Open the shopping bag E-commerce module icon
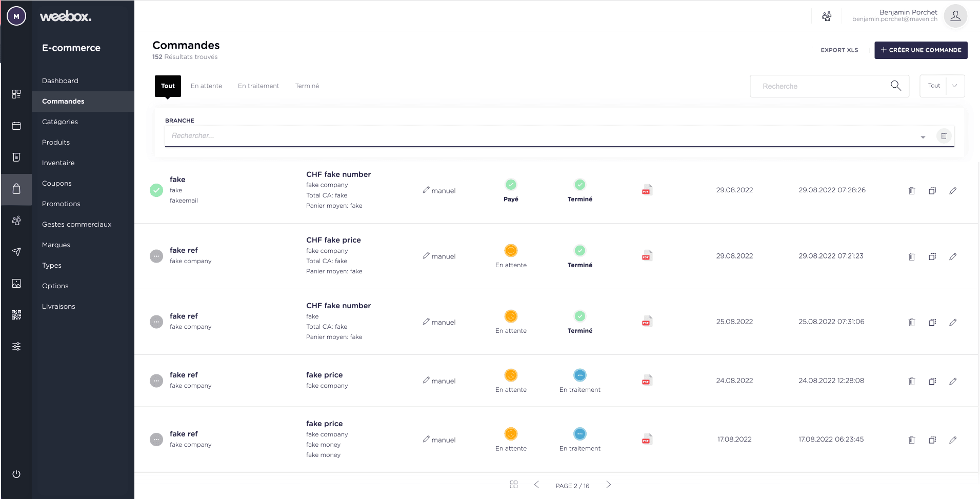 pos(16,189)
